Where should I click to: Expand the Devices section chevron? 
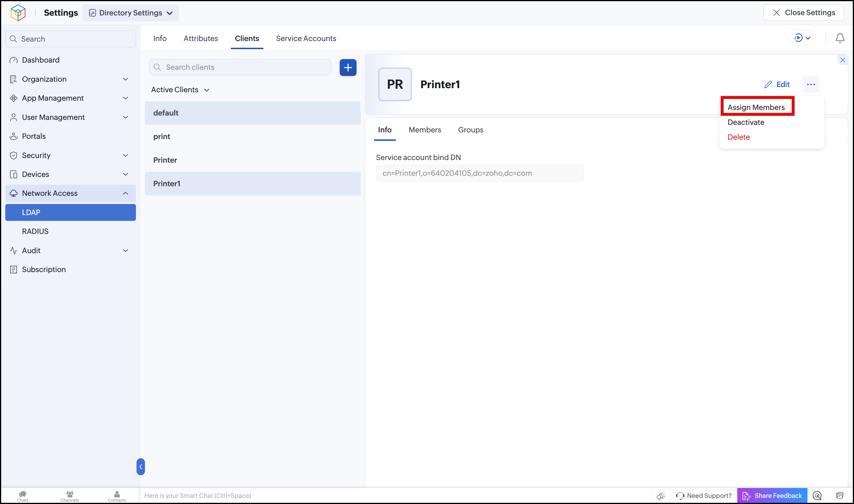[125, 174]
